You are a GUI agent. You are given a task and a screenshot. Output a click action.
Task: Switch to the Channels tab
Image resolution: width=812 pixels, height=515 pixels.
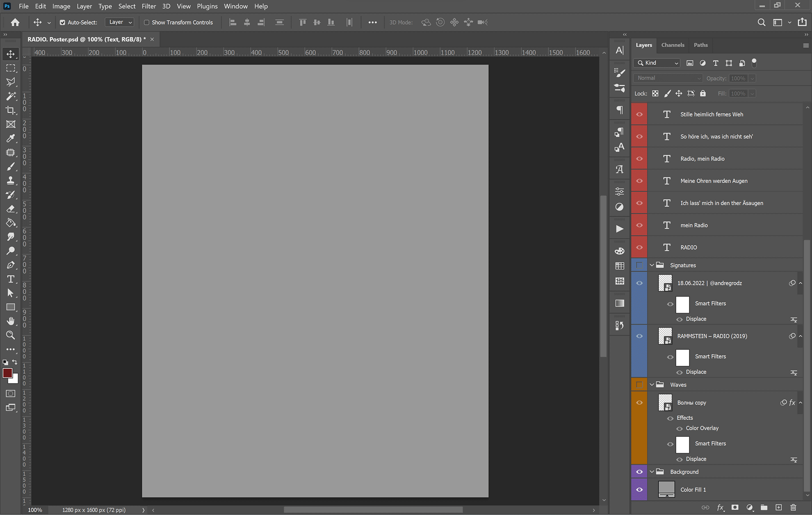tap(673, 45)
